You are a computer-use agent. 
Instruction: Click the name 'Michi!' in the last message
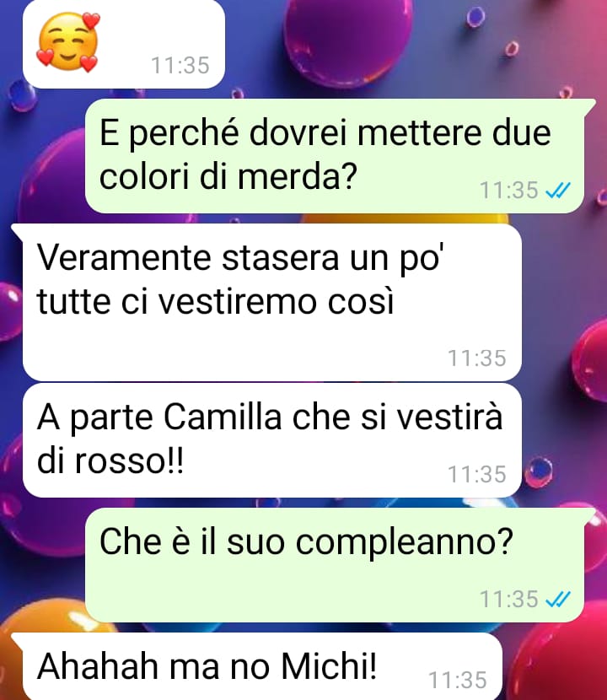pos(329,666)
